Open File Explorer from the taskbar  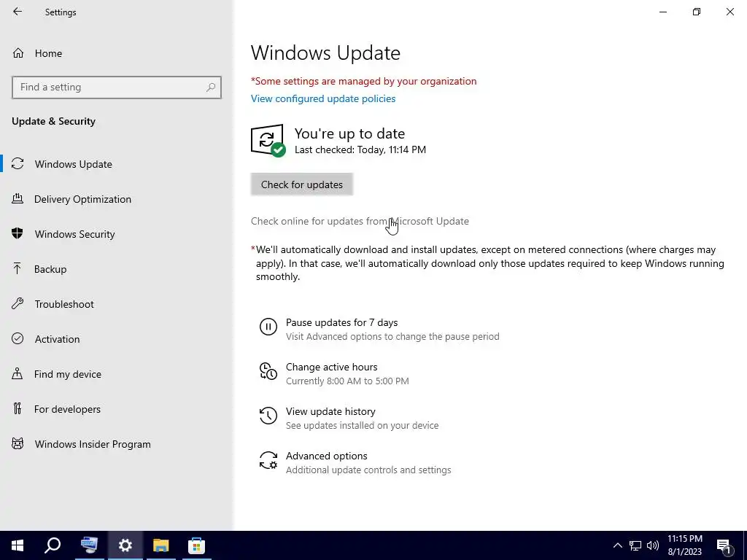point(161,545)
